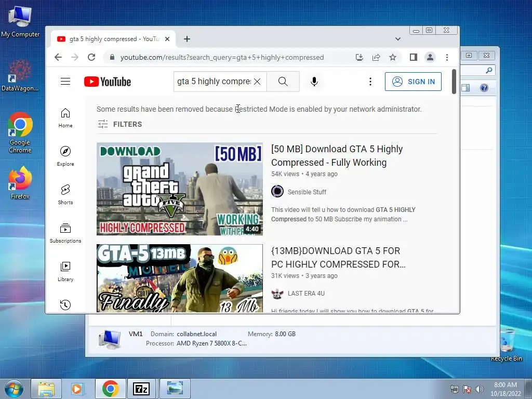The image size is (532, 399).
Task: View site info via the padlock icon
Action: click(112, 57)
